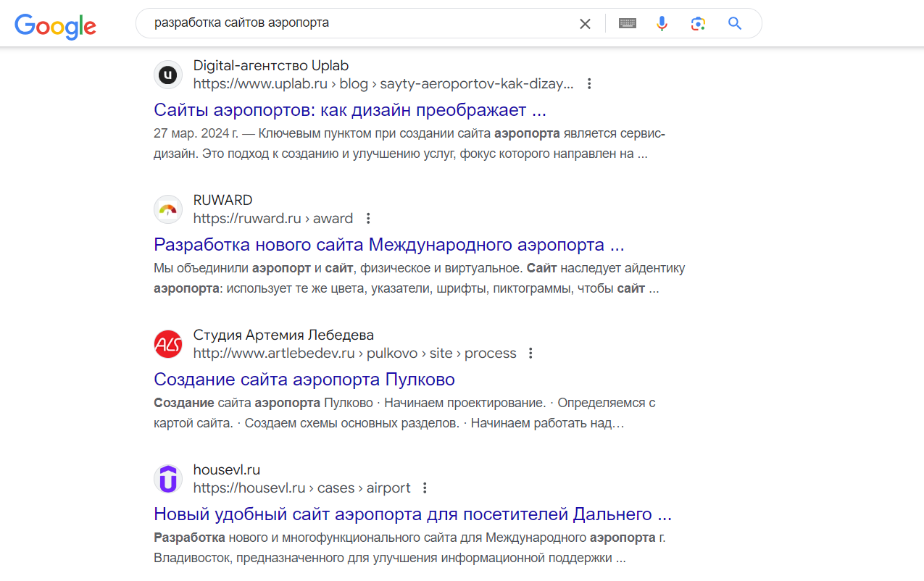The width and height of the screenshot is (924, 581).
Task: Click the Art Lebedev Studio red favicon
Action: [x=168, y=344]
